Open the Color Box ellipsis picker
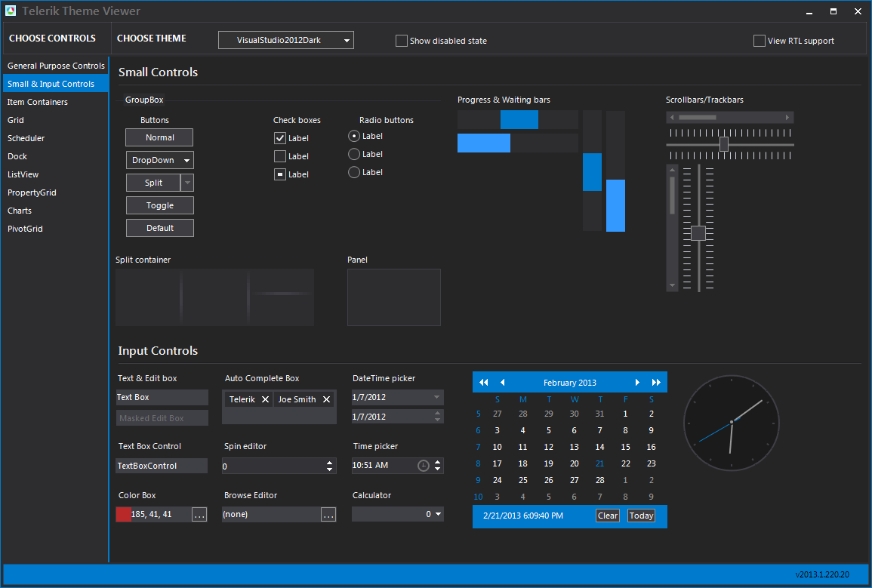 point(199,514)
